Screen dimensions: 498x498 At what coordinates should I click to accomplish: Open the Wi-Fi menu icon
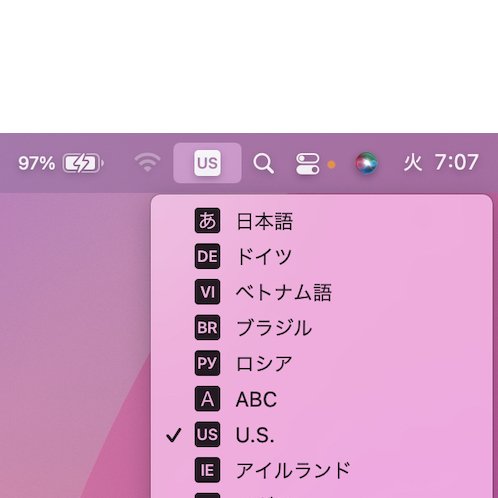(147, 163)
